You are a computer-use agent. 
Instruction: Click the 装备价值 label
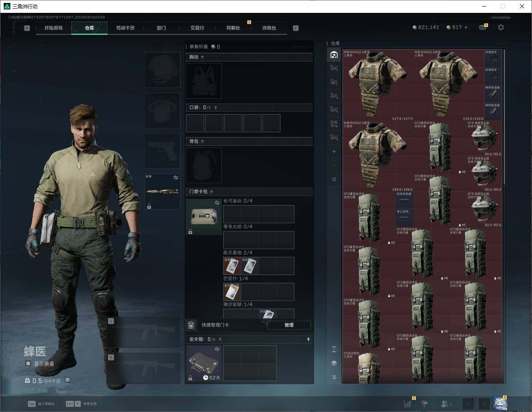point(198,47)
